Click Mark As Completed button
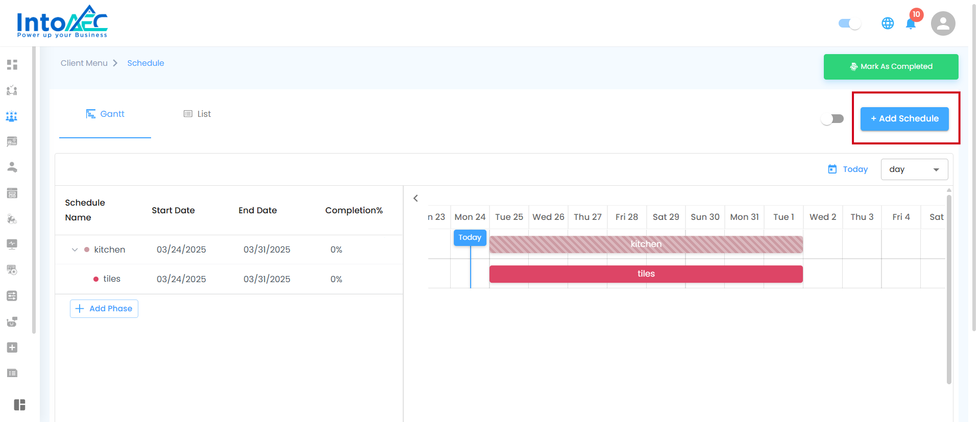This screenshot has width=980, height=422. [891, 67]
